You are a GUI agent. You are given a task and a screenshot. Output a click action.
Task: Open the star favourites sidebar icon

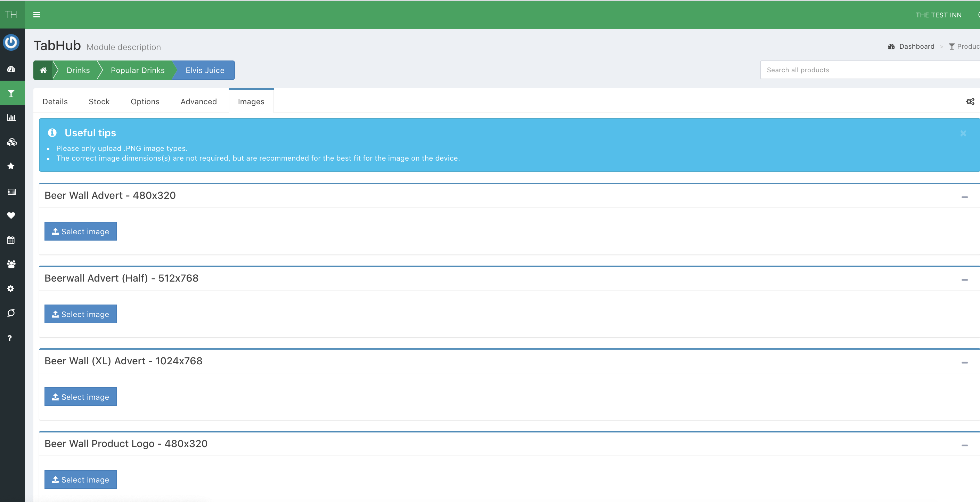coord(11,166)
